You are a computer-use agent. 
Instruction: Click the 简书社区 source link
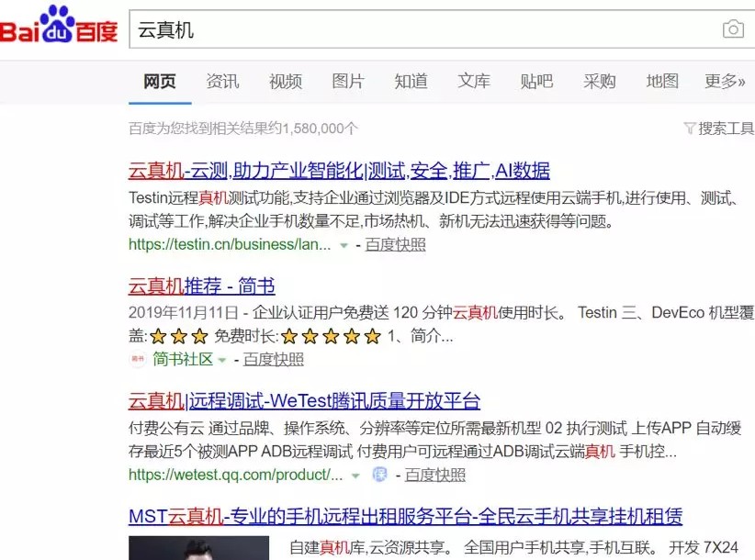[183, 359]
